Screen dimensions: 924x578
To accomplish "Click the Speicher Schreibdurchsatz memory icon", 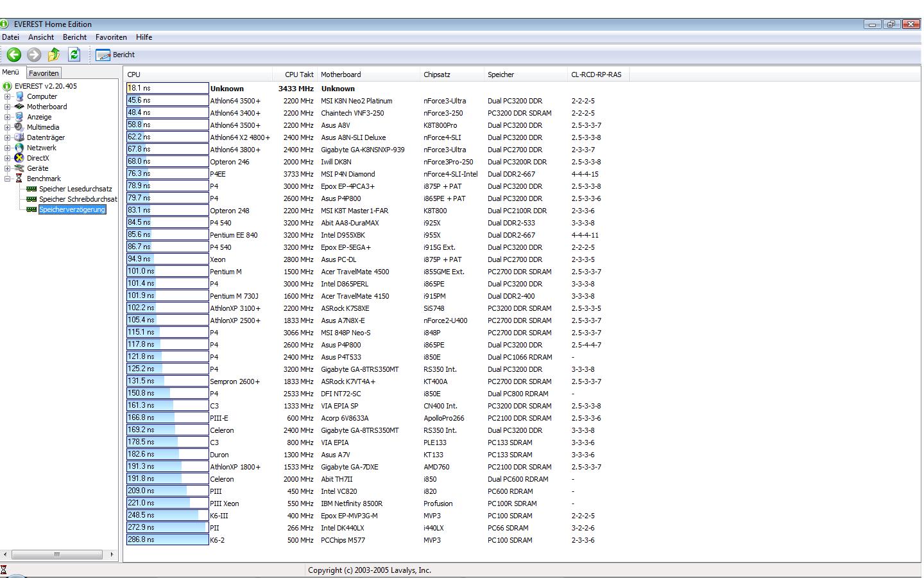I will pyautogui.click(x=31, y=199).
